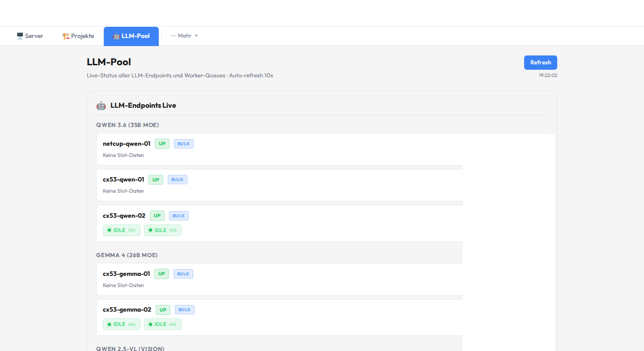This screenshot has width=644, height=351.
Task: Click the robot icon beside LLM-Endpoints Live
Action: (101, 106)
